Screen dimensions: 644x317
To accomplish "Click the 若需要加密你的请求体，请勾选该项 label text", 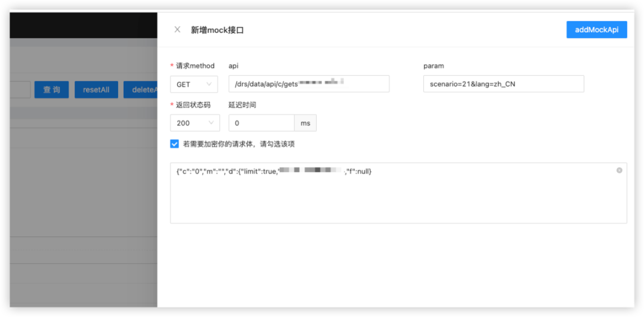I will click(239, 144).
